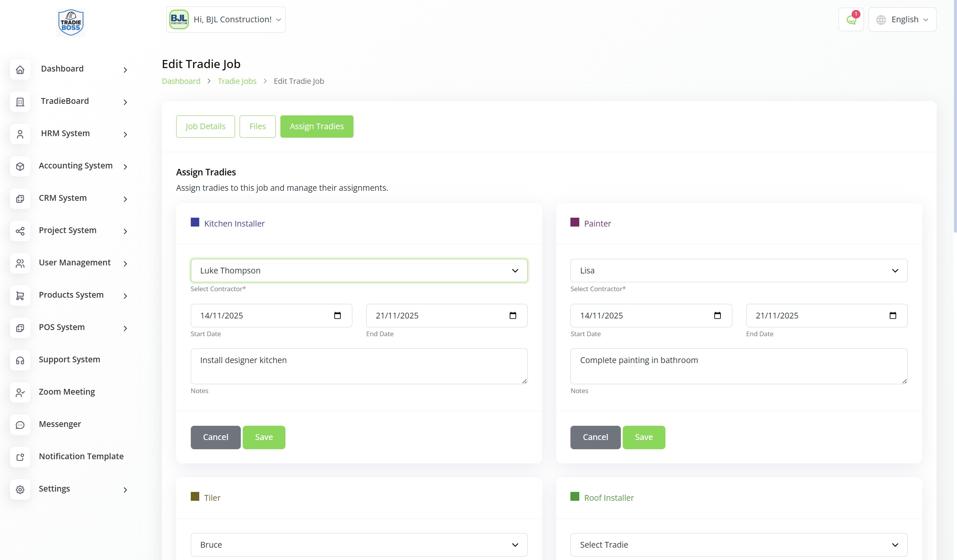Open calendar picker for Painter end date
Viewport: 957px width, 560px height.
tap(893, 315)
